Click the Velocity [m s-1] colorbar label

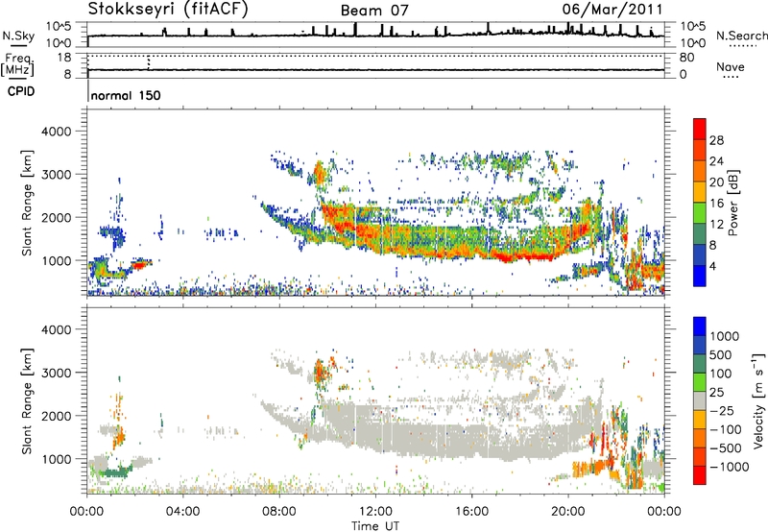tap(758, 400)
